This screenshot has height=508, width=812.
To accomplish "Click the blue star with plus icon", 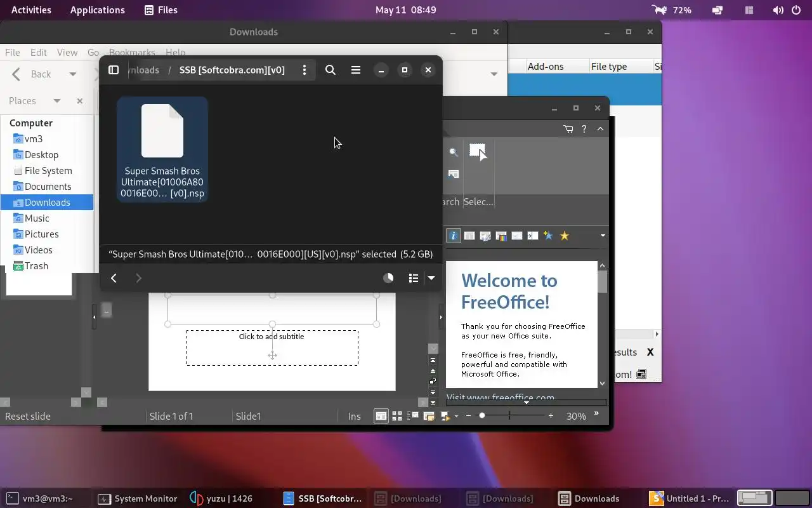I will [x=548, y=236].
